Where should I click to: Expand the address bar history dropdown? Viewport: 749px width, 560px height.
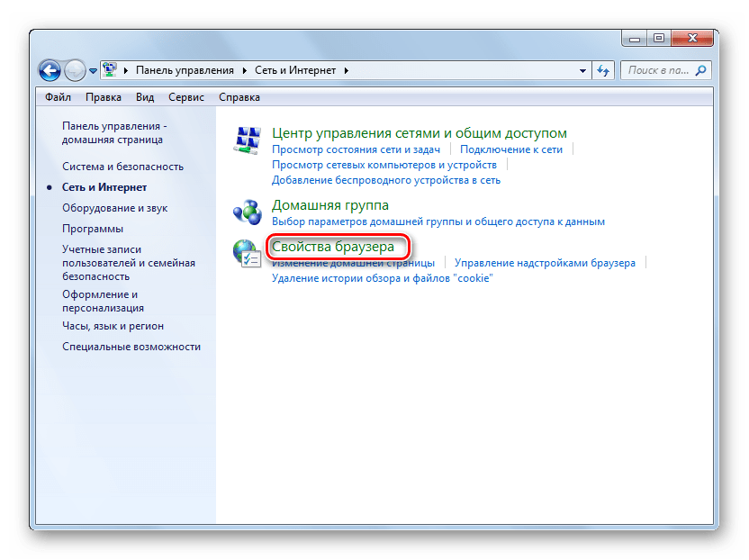pos(582,70)
